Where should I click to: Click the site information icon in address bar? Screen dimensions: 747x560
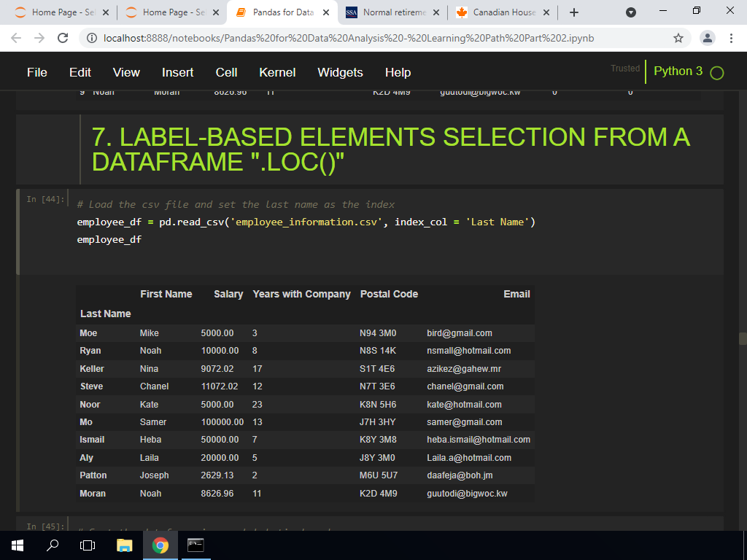pos(92,38)
